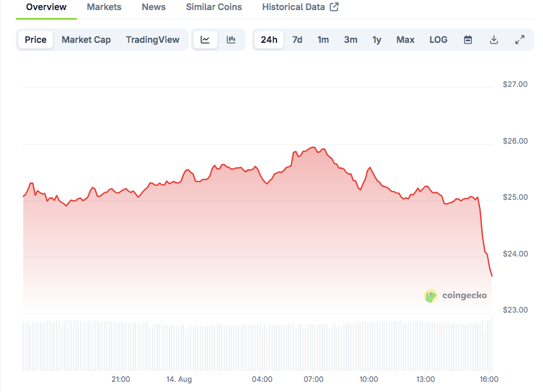Viewport: 543px width, 392px height.
Task: Open the calendar date range picker
Action: pos(468,40)
